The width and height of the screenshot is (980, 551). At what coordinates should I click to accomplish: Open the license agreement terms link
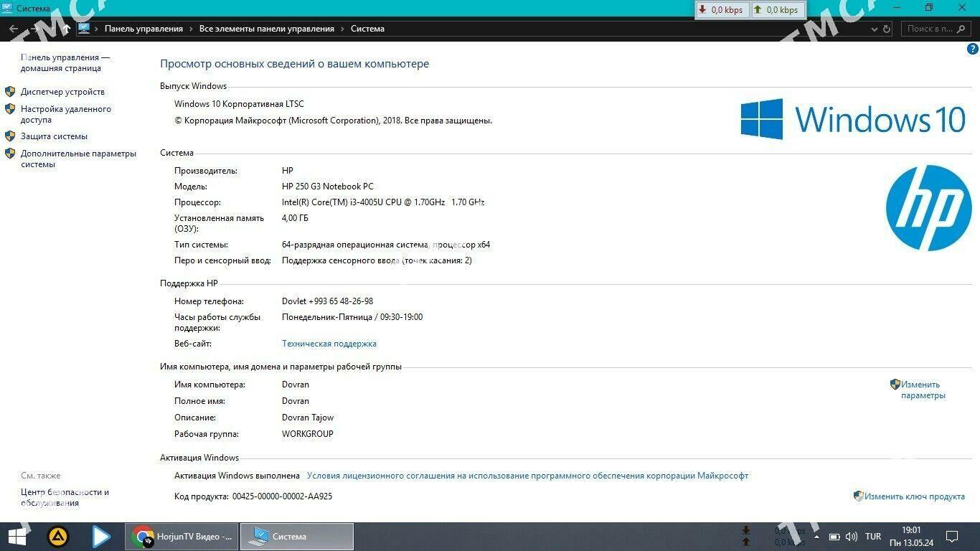[x=527, y=476]
